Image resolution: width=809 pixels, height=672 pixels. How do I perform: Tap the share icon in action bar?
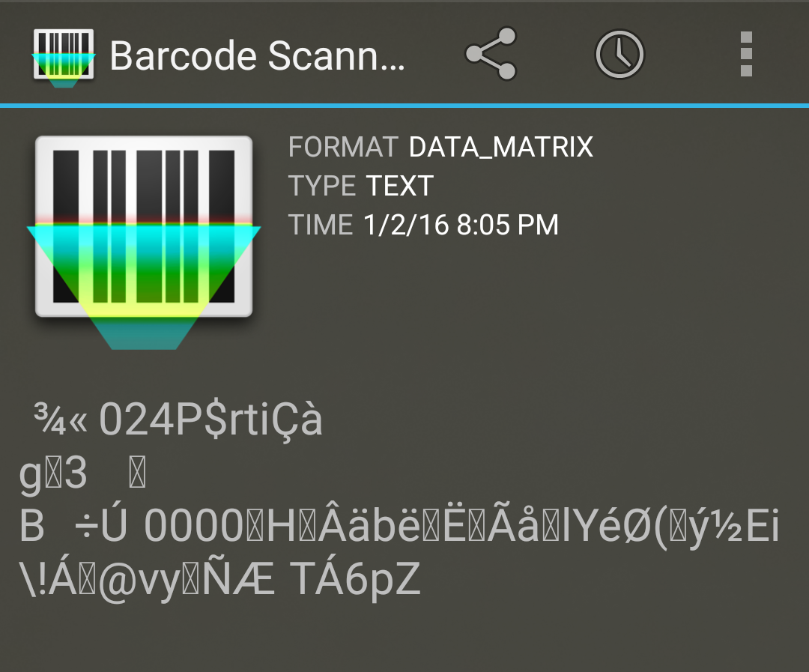point(491,54)
